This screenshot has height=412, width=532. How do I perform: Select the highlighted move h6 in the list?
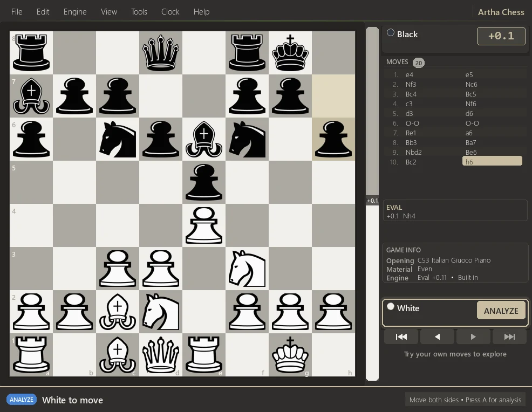[492, 161]
